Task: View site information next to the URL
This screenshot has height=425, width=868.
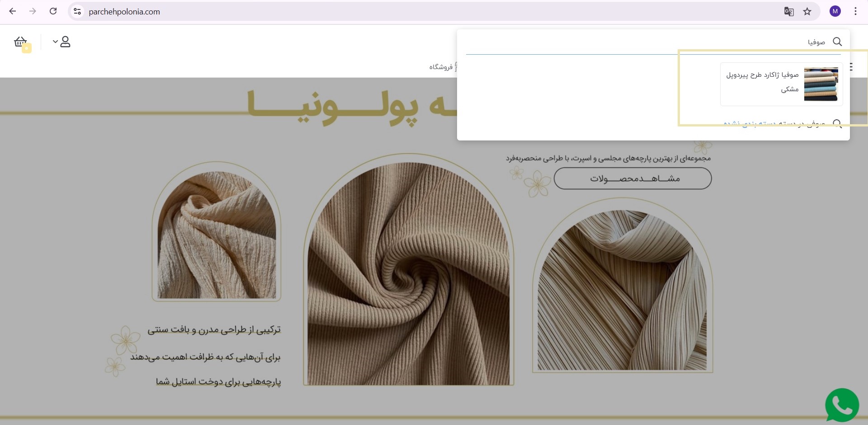Action: [x=77, y=12]
